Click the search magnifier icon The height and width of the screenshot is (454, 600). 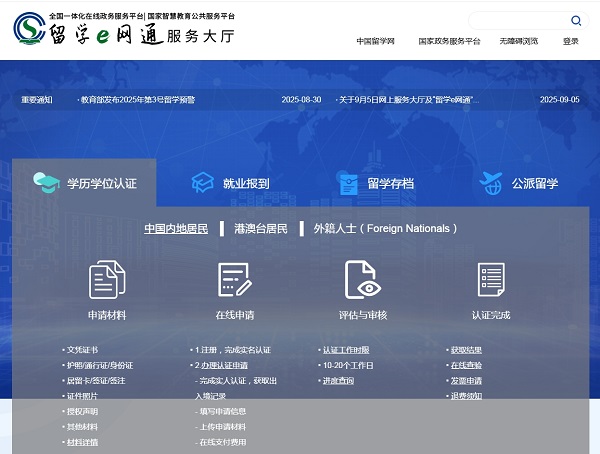click(x=576, y=21)
